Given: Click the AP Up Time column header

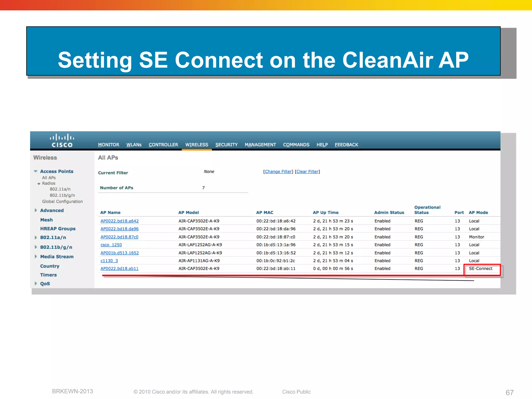Looking at the screenshot, I should [x=326, y=212].
